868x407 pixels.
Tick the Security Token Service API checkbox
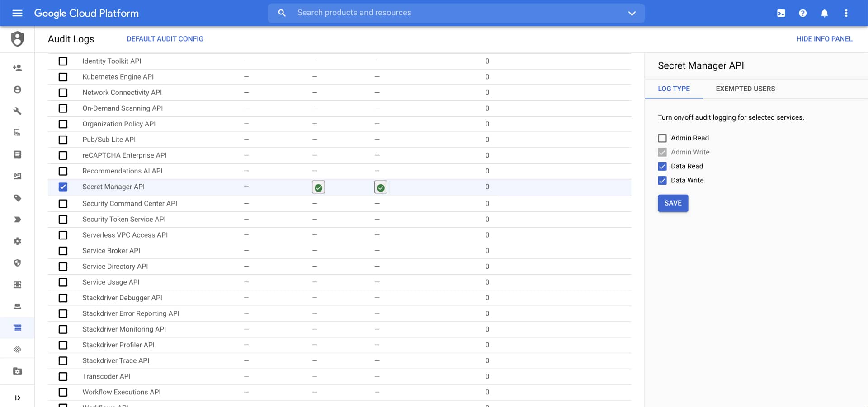(63, 220)
